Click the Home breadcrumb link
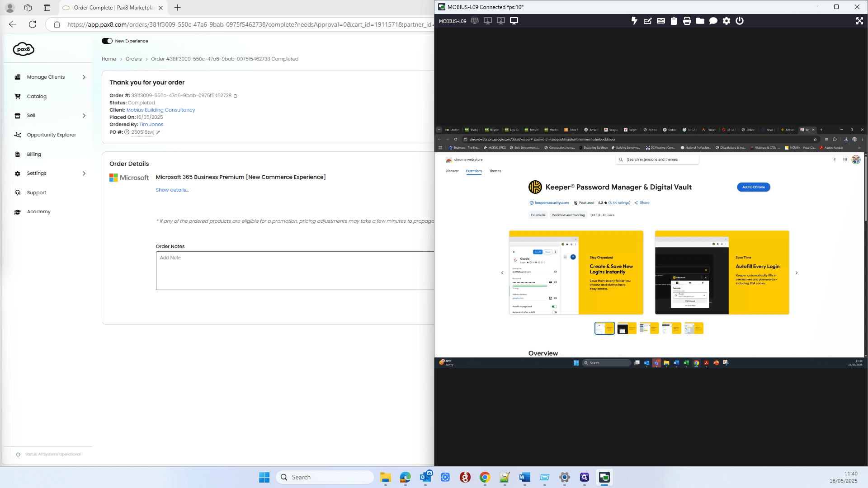 click(109, 59)
